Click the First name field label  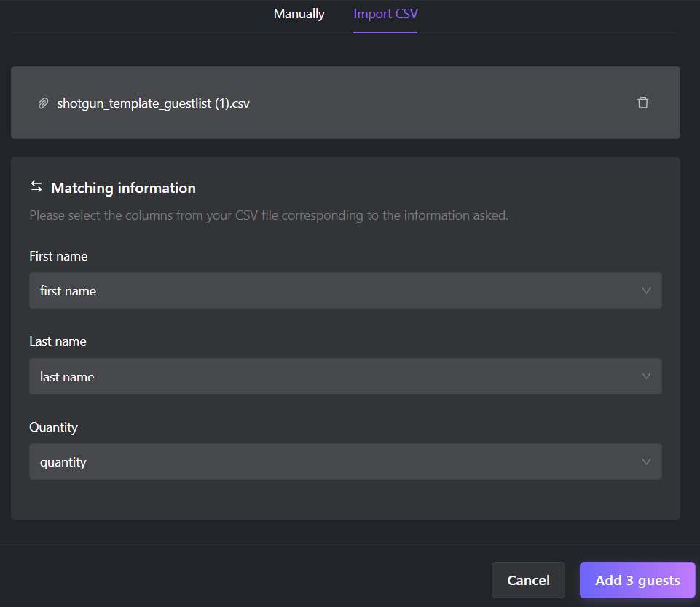pyautogui.click(x=58, y=256)
